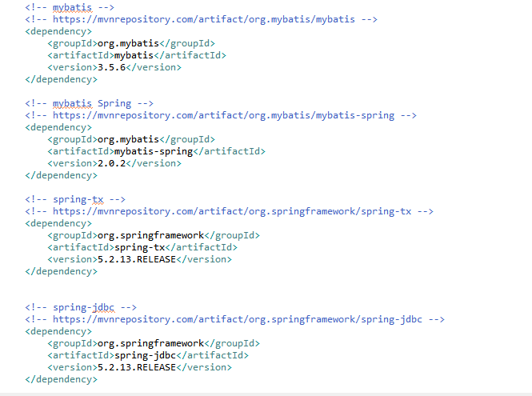This screenshot has height=396, width=532.
Task: Click the mvnrepository org.mybatis/mybatis URL comment
Action: point(201,19)
